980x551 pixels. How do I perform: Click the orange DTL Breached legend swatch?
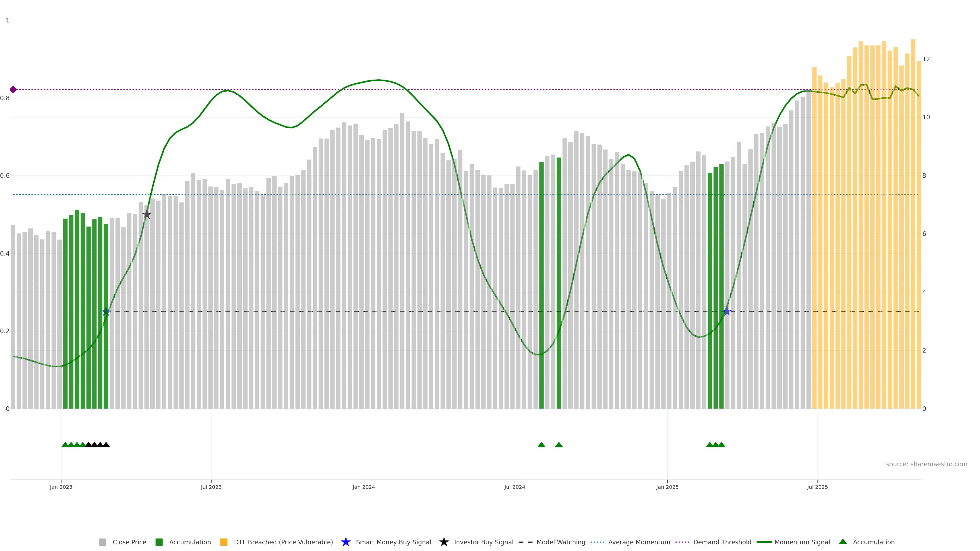[224, 542]
